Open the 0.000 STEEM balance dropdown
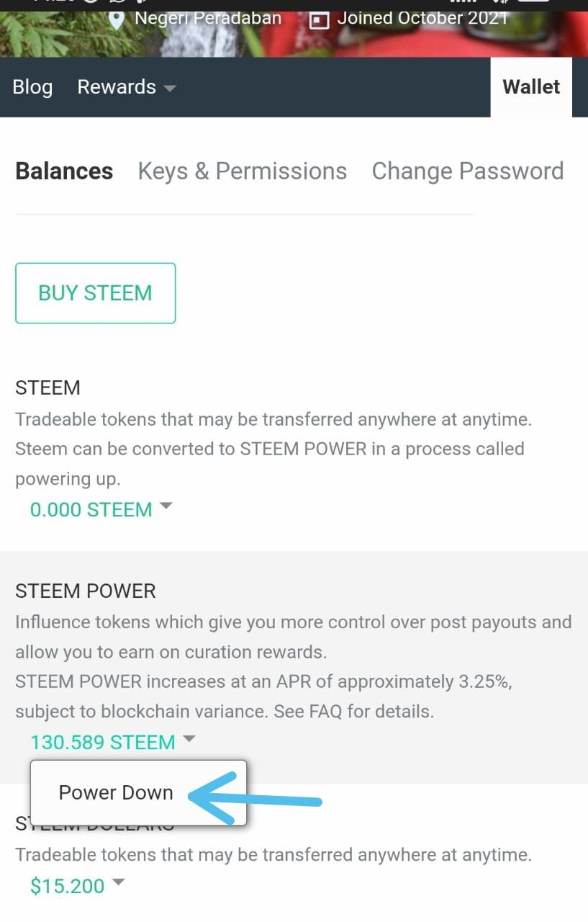Viewport: 588px width, 922px height. [101, 509]
